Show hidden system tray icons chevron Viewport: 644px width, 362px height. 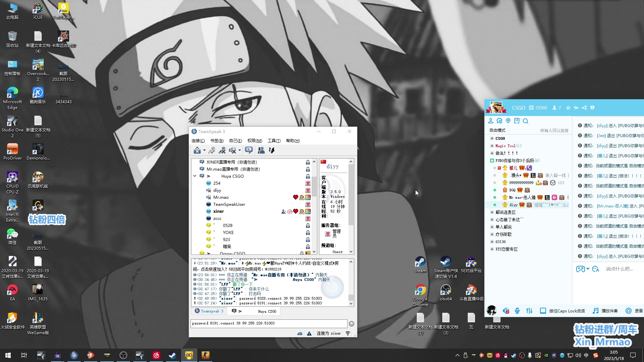457,355
